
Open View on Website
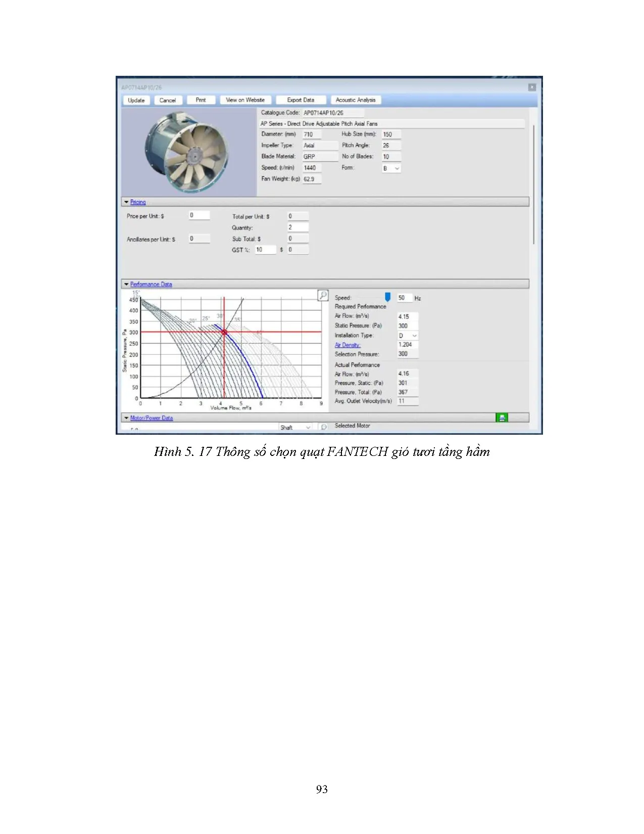pos(245,100)
